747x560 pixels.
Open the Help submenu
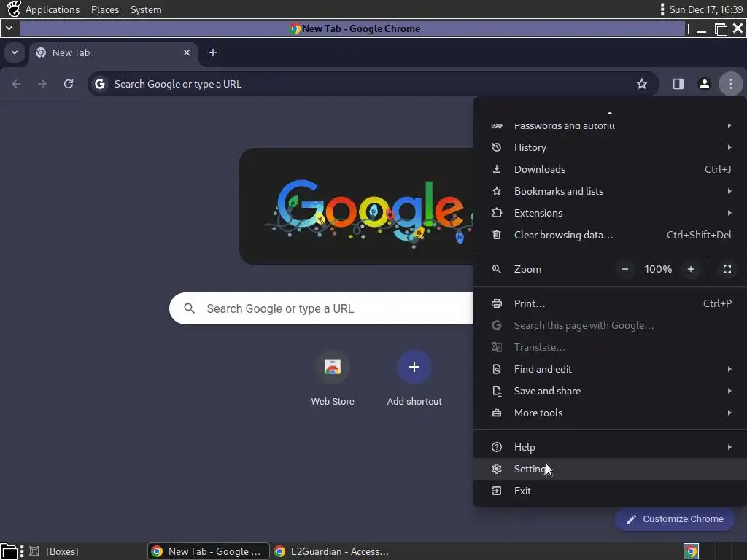click(610, 447)
